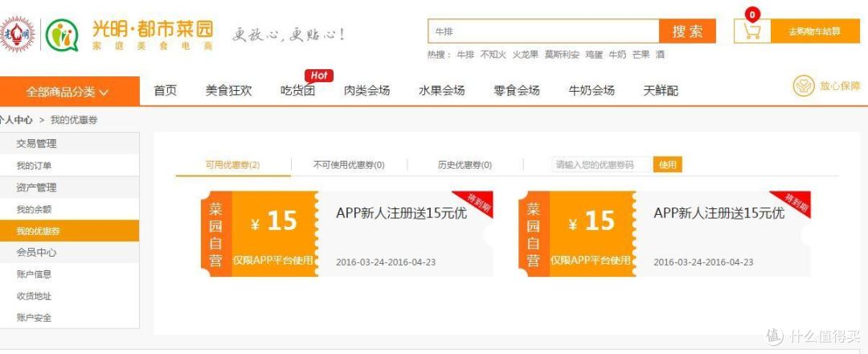Image resolution: width=868 pixels, height=354 pixels.
Task: Select hot search term 芒果
Action: [641, 55]
